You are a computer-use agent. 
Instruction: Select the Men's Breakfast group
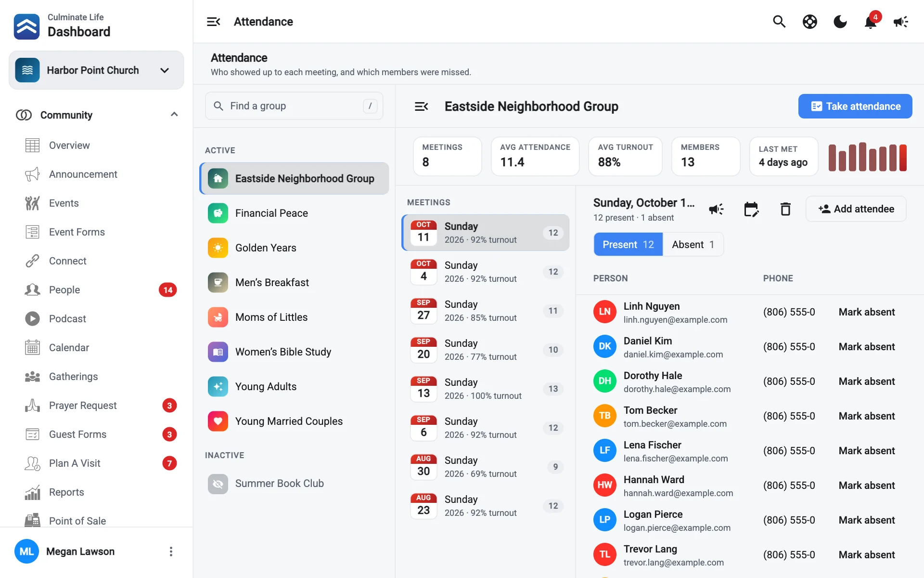(294, 282)
